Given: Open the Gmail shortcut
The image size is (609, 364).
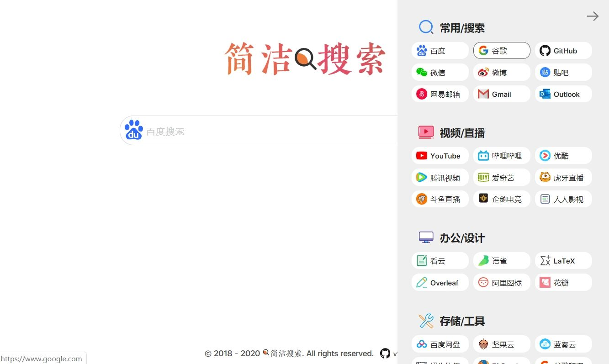Looking at the screenshot, I should click(x=501, y=94).
